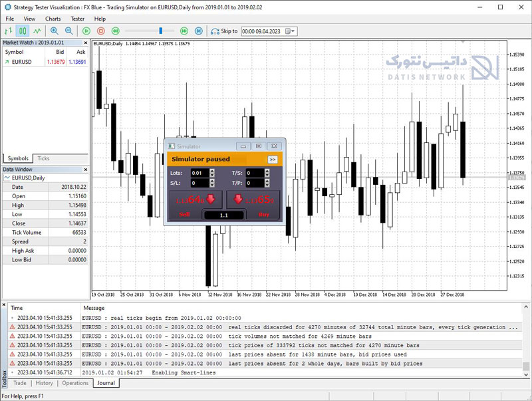
Task: Close the Simulator panel
Action: click(274, 146)
